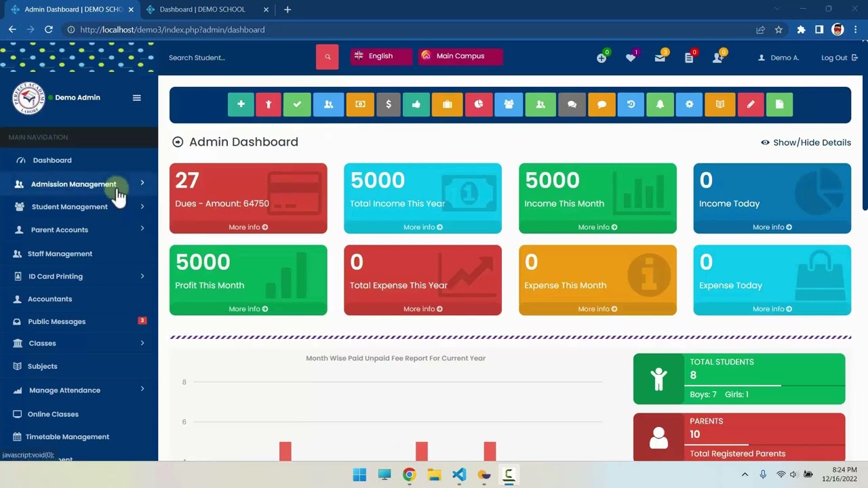Screen dimensions: 868x488
Task: Expand the Student Management menu
Action: [79, 207]
